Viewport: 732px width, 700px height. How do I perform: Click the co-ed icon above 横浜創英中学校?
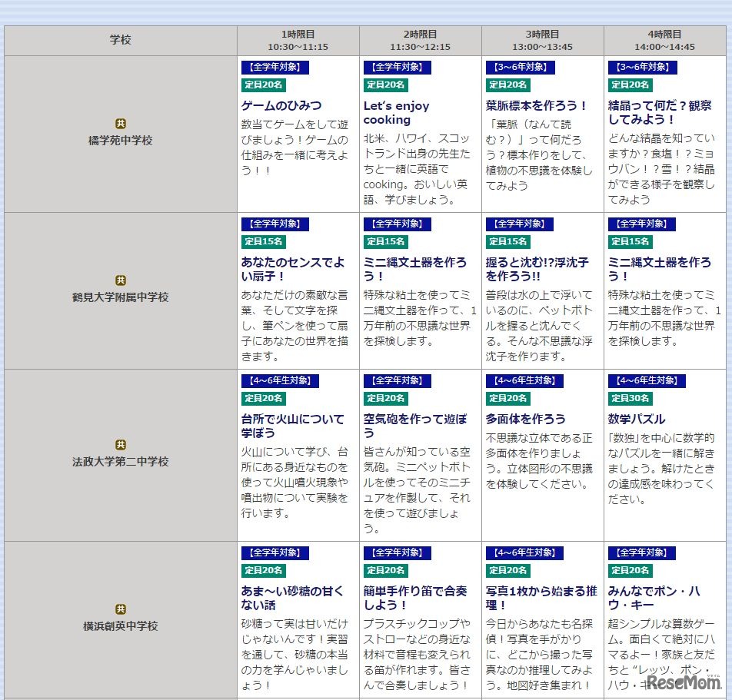coord(121,609)
